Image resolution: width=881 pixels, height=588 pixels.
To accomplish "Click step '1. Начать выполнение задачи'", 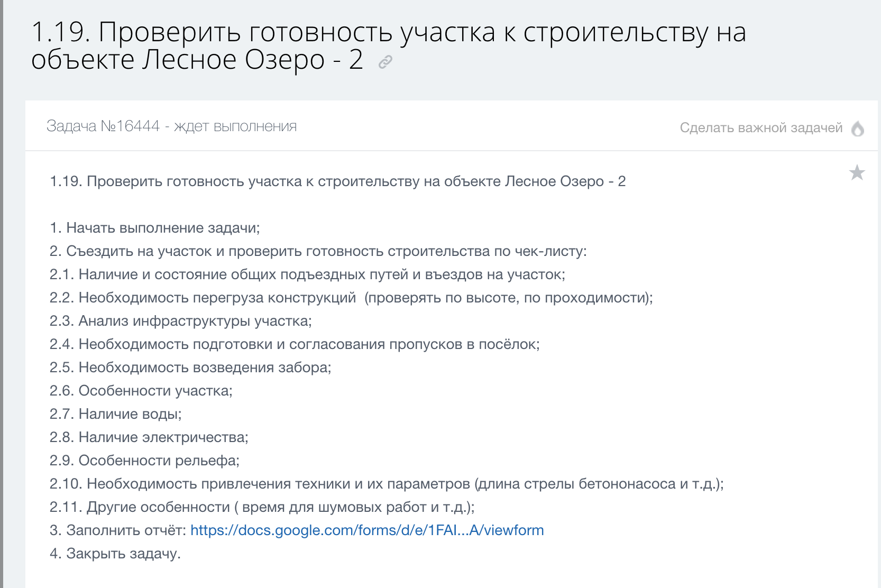I will [x=154, y=228].
